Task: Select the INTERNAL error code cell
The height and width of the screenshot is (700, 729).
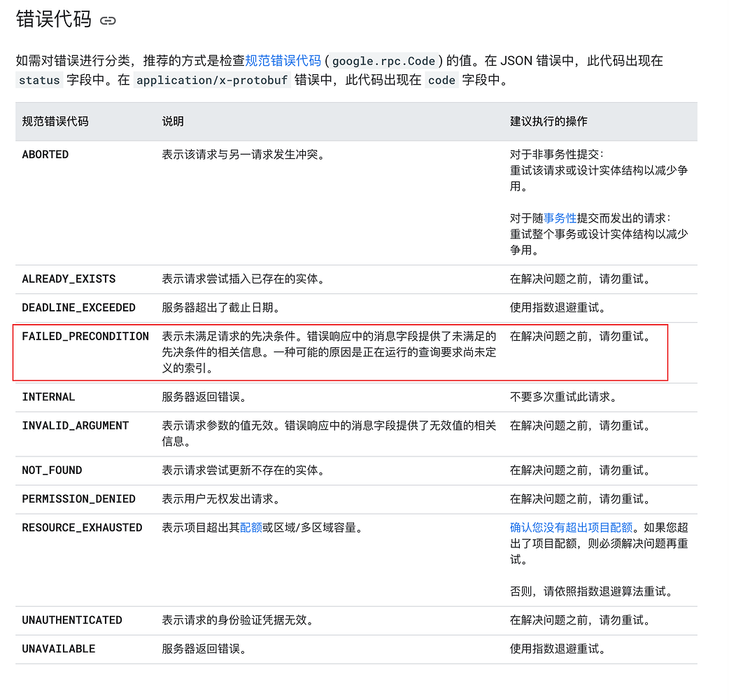Action: coord(48,397)
